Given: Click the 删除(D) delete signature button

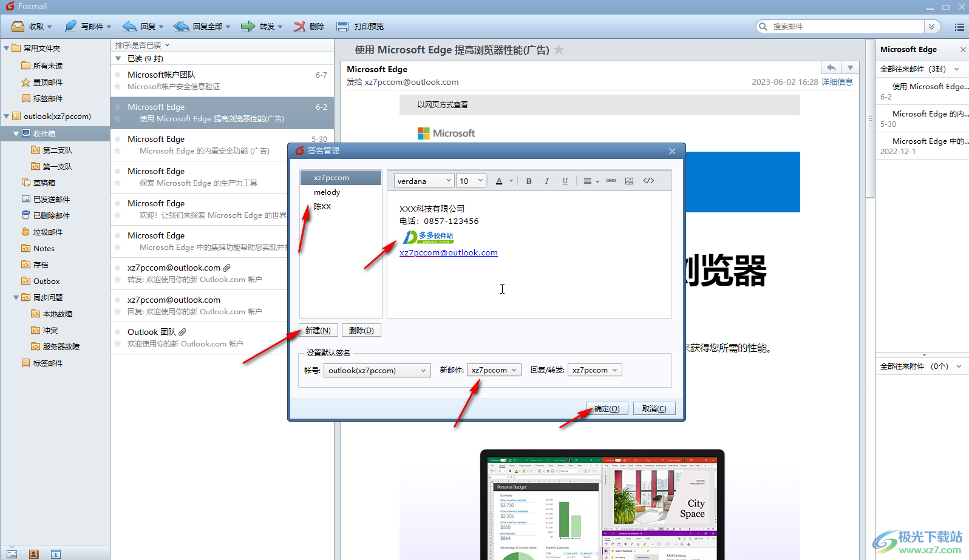Looking at the screenshot, I should [x=361, y=331].
